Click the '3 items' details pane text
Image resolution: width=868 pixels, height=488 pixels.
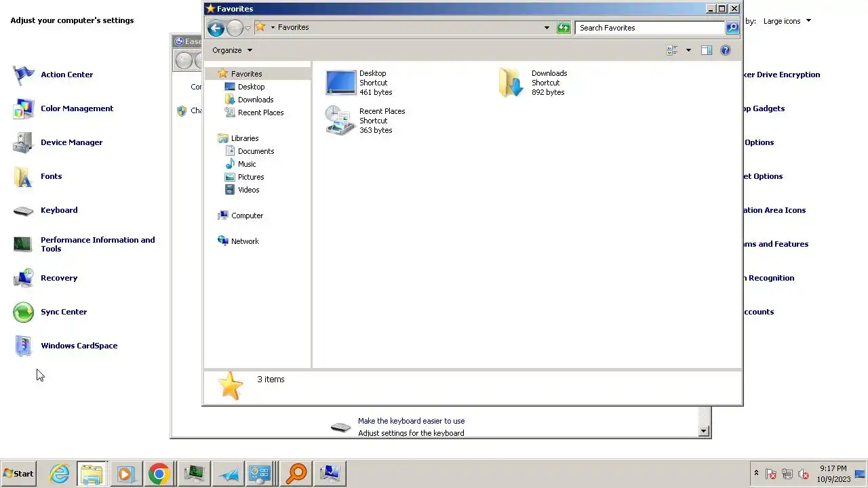tap(271, 380)
